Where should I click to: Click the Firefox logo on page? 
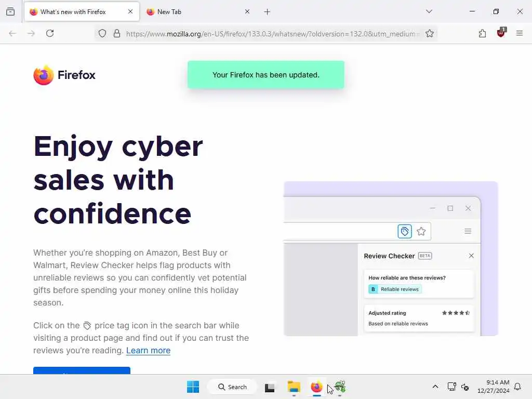coord(64,75)
